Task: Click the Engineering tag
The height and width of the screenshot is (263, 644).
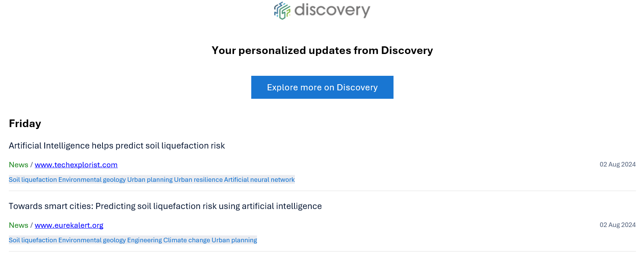Action: [145, 240]
